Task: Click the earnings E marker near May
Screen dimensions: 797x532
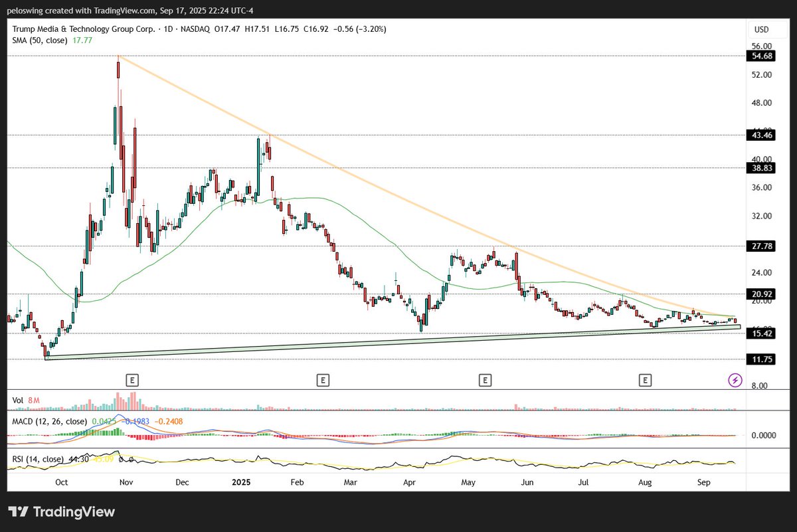Action: click(x=486, y=380)
